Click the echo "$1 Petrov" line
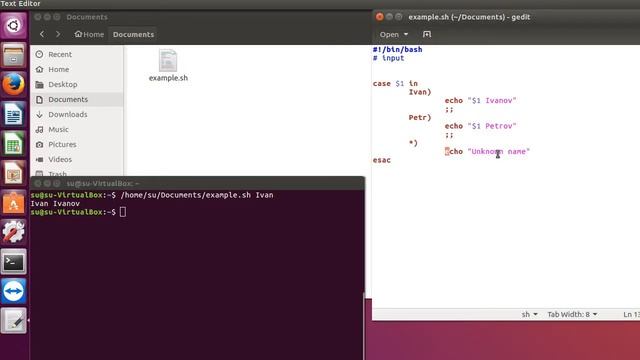The height and width of the screenshot is (360, 640). (480, 126)
